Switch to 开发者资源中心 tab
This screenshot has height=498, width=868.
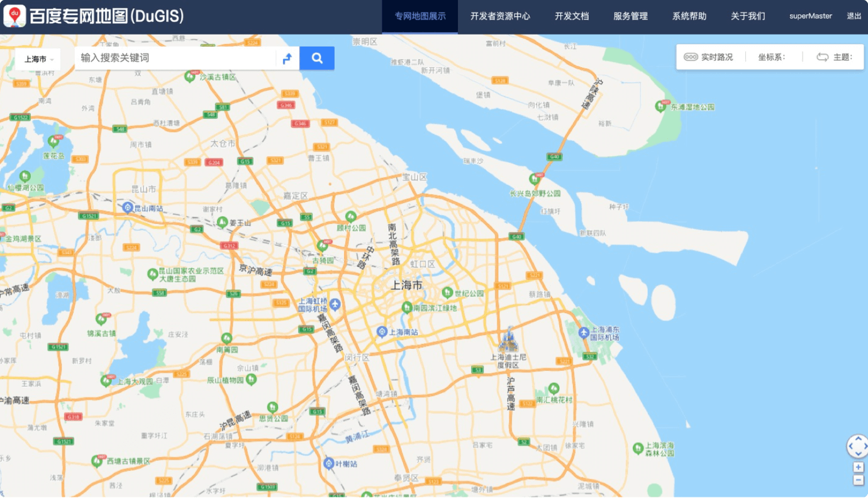click(500, 16)
